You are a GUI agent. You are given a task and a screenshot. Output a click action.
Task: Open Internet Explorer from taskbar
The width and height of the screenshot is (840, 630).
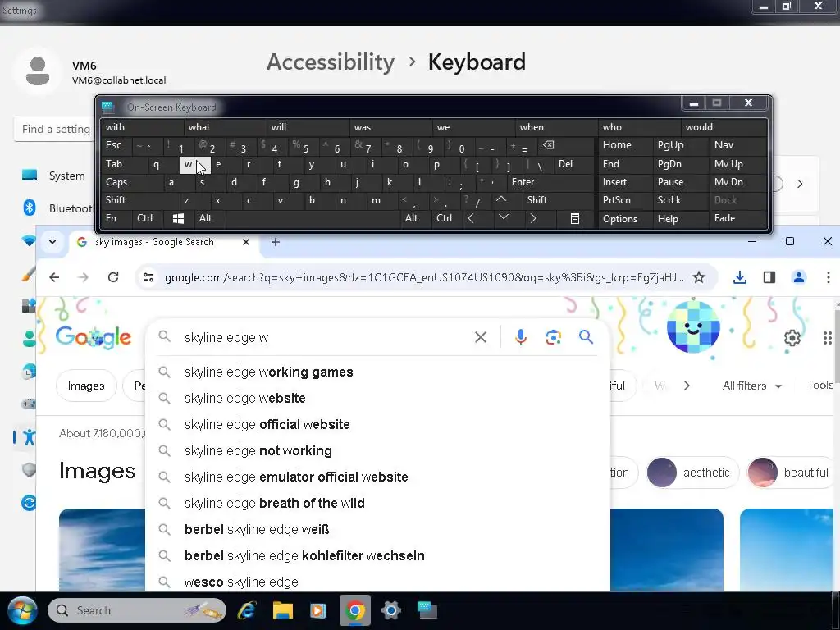point(247,610)
